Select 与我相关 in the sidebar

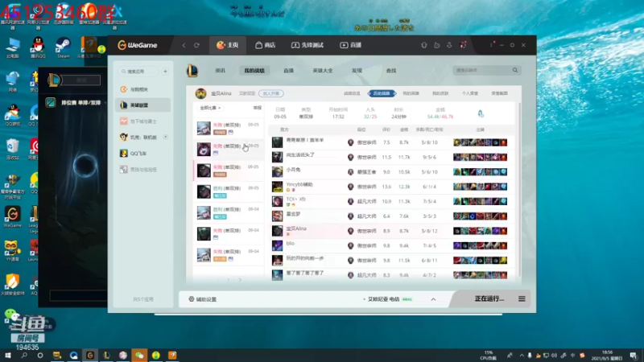point(143,89)
